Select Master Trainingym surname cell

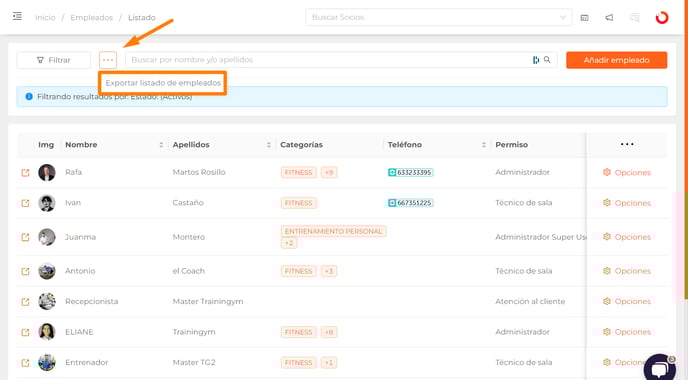[208, 301]
